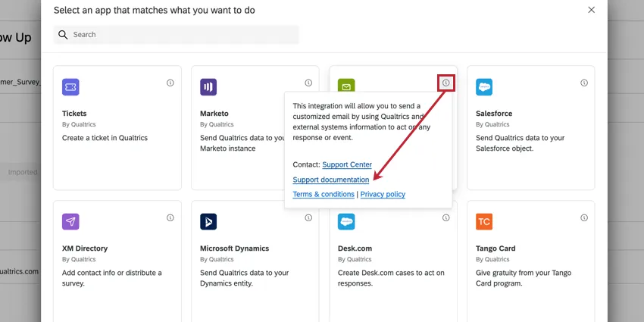The width and height of the screenshot is (644, 322).
Task: Click into the app Search field
Action: [x=182, y=35]
